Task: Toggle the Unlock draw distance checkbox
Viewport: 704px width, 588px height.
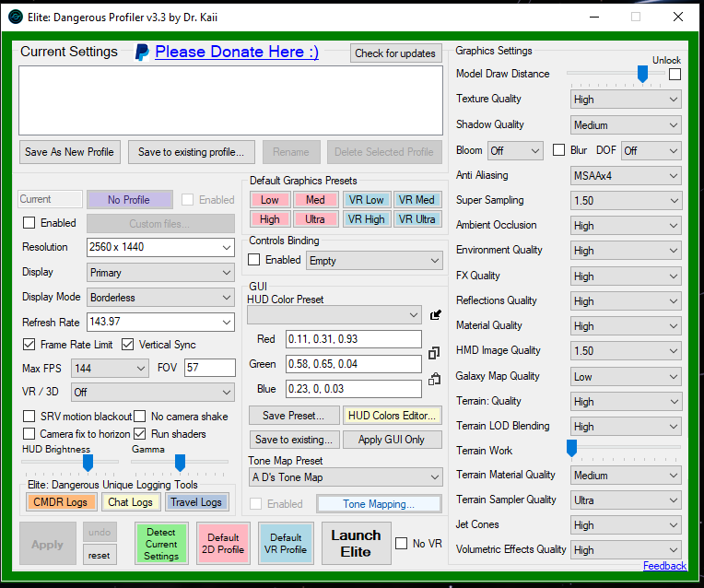Action: pos(675,74)
